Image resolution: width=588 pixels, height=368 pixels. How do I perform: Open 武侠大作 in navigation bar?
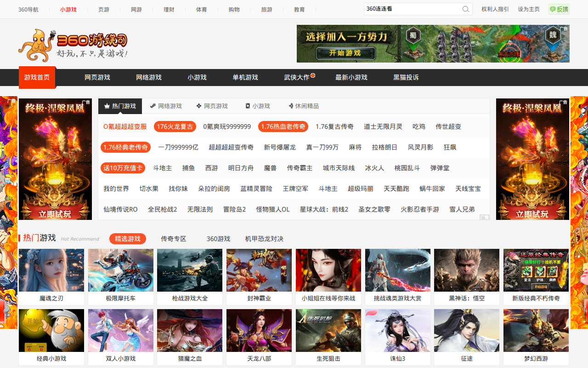(x=297, y=77)
